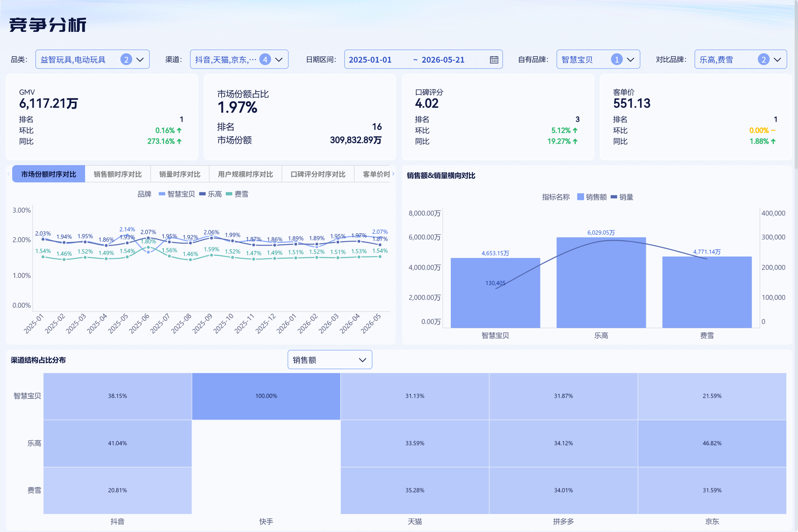Click the 乐高 sales bar
The height and width of the screenshot is (532, 798).
(x=601, y=283)
